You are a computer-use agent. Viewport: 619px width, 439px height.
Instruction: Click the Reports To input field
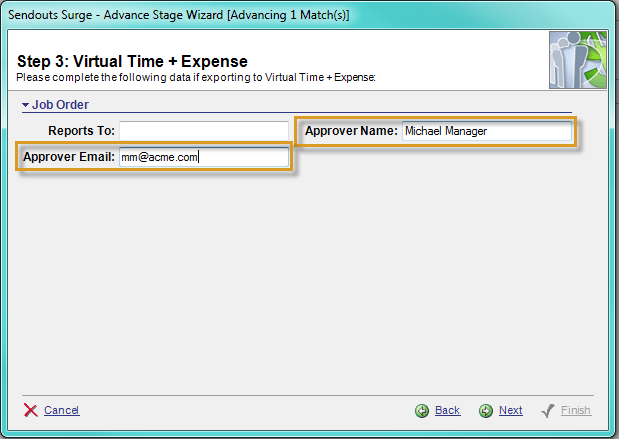coord(204,131)
